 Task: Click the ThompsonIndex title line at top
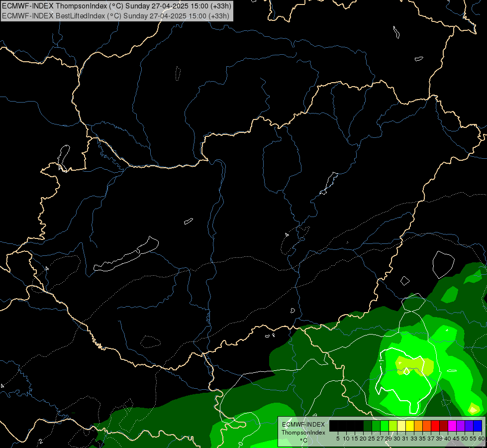pyautogui.click(x=117, y=6)
